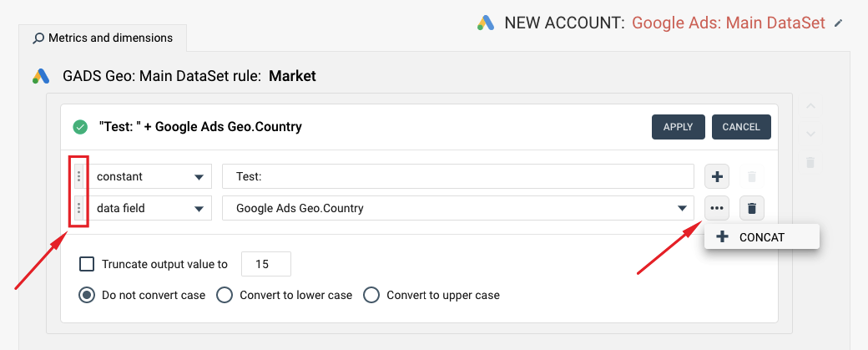Click the NEW ACCOUNT: label
This screenshot has height=350, width=868.
pos(565,23)
